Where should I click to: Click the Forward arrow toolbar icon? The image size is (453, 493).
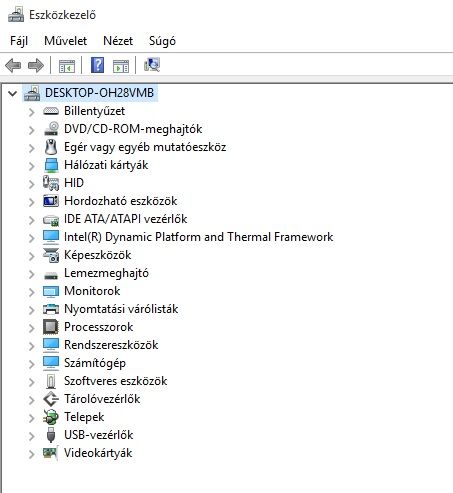click(36, 65)
